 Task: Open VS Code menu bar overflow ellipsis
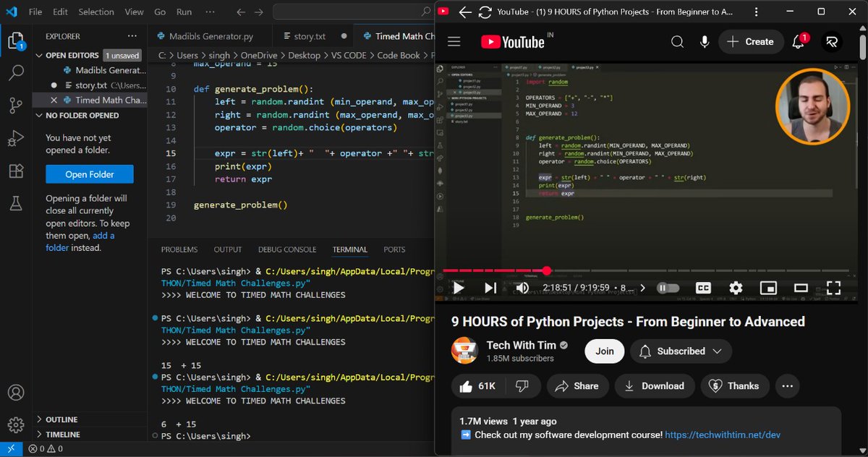[x=210, y=12]
